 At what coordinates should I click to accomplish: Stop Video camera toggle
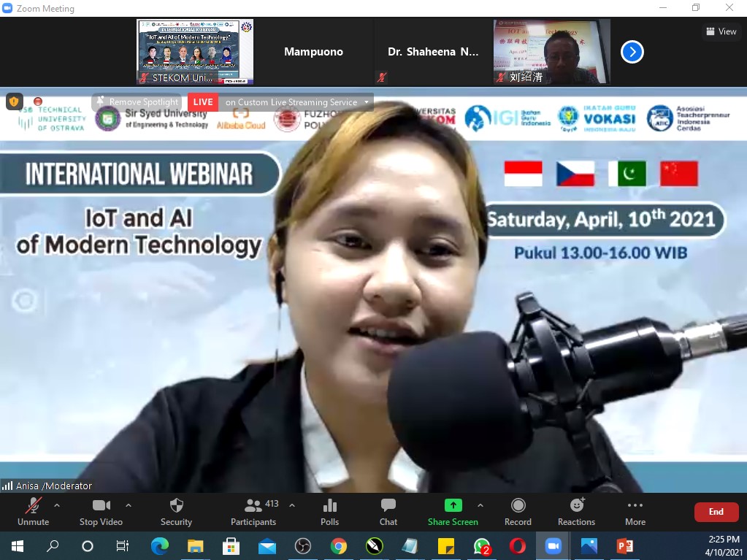(101, 512)
